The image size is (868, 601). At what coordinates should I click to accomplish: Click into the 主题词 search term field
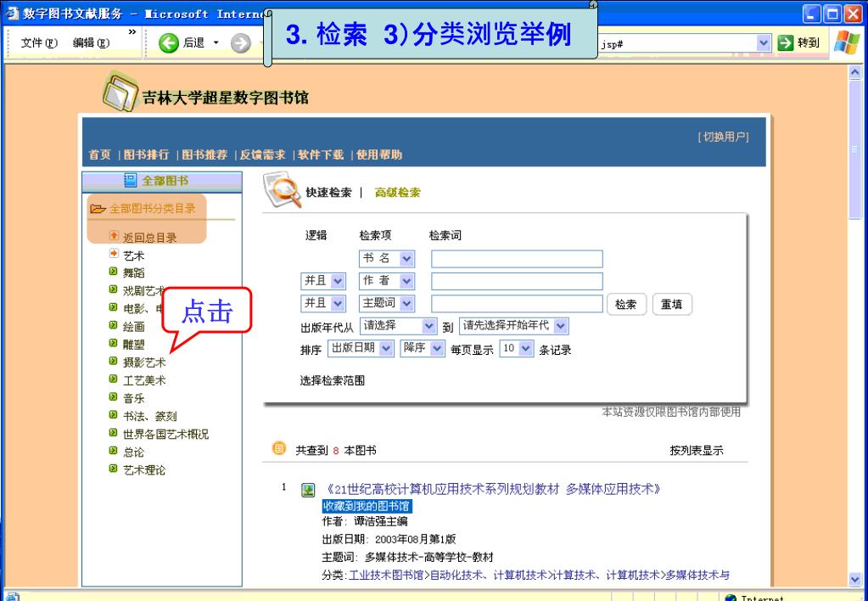click(517, 304)
